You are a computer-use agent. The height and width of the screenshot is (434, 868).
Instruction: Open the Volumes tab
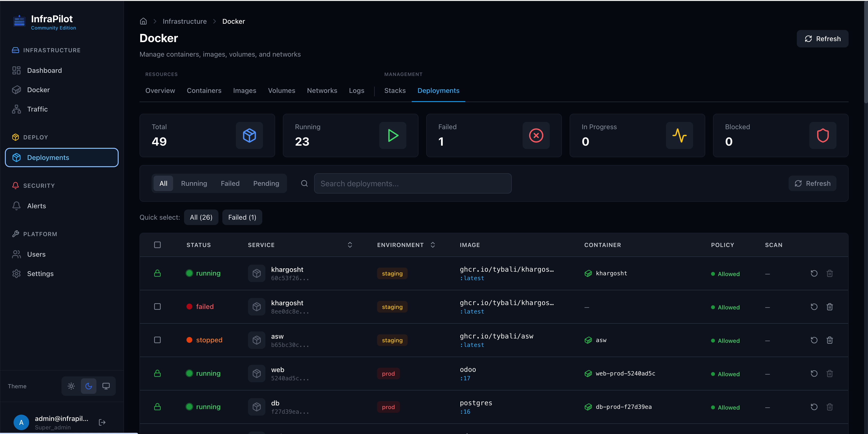[x=281, y=90]
